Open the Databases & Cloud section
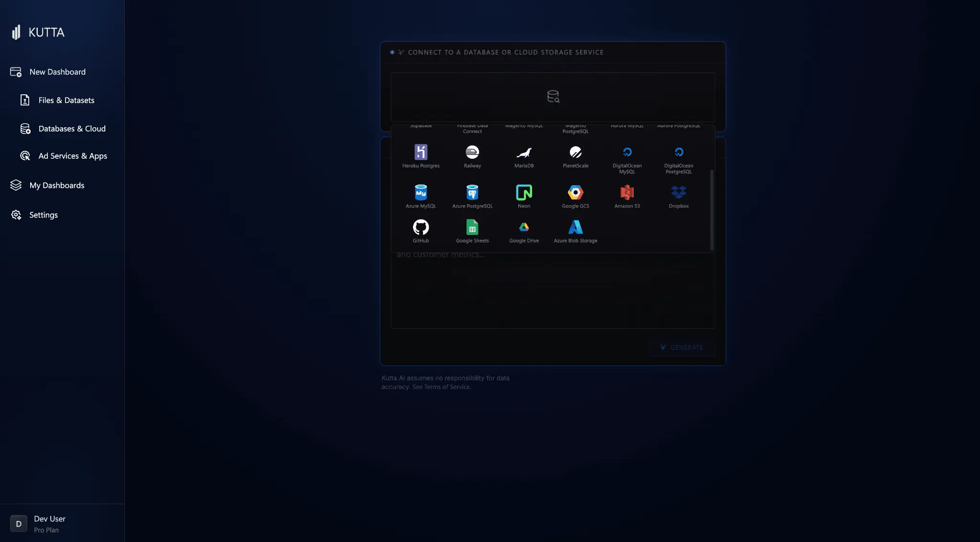Screen dimensions: 980x542 pyautogui.click(x=72, y=129)
